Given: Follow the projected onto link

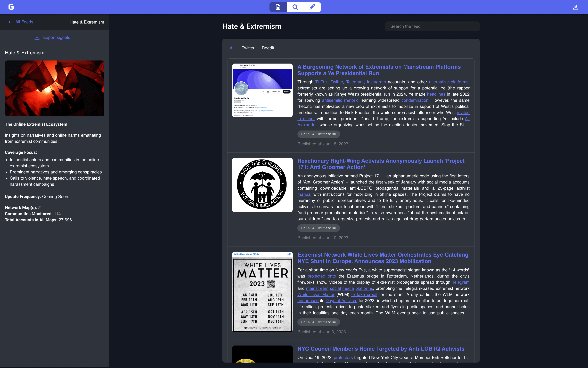Looking at the screenshot, I should point(321,276).
